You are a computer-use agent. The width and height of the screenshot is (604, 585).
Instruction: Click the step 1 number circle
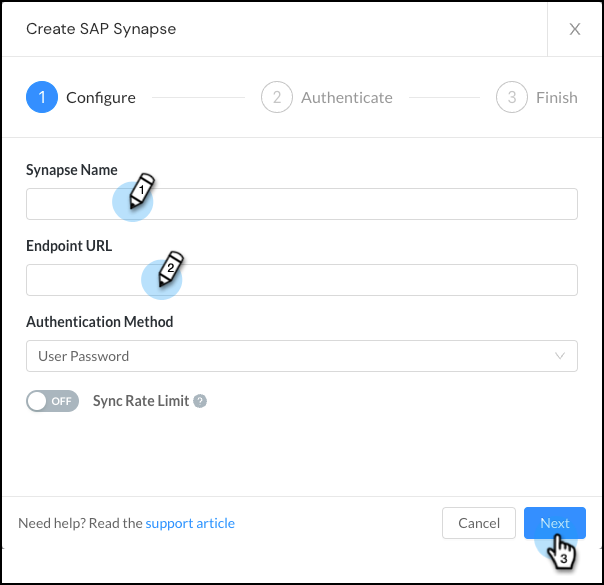42,97
